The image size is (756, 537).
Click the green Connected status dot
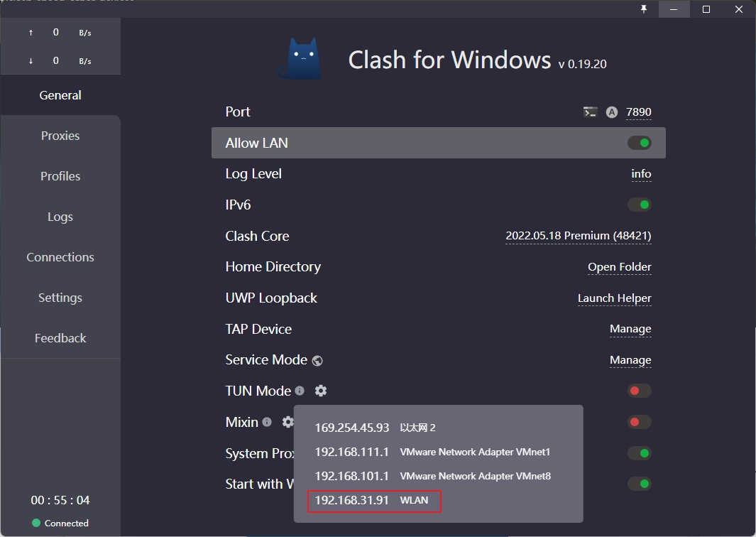point(35,523)
